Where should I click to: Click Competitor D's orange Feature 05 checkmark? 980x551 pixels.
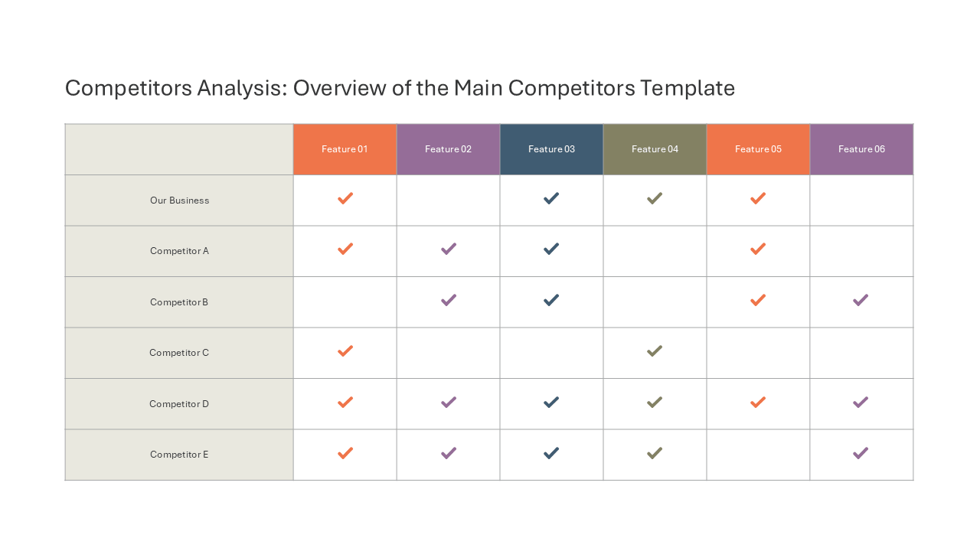coord(758,402)
